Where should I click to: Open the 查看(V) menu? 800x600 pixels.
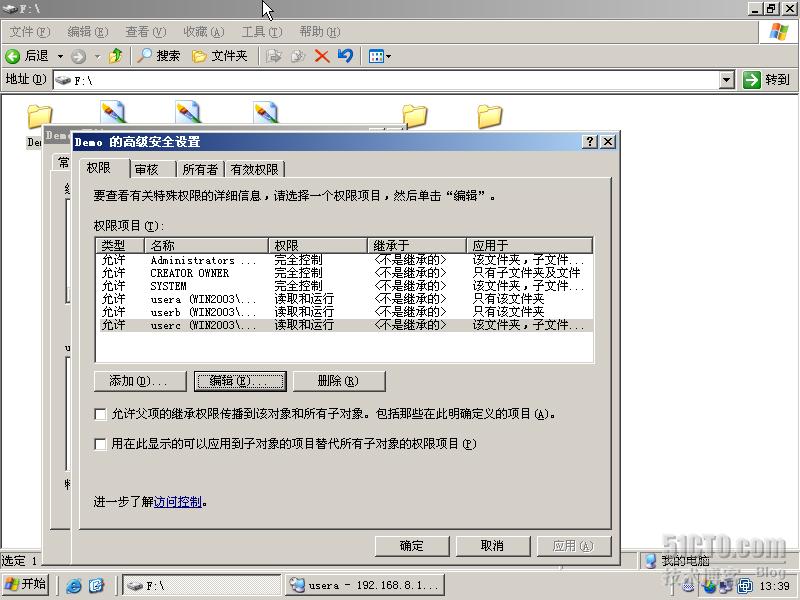pyautogui.click(x=146, y=32)
